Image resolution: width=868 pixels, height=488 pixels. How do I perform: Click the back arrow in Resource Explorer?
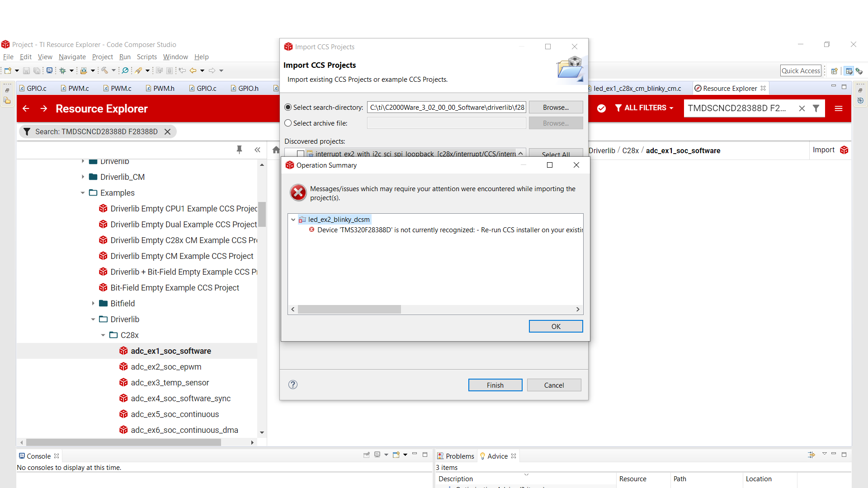click(26, 108)
